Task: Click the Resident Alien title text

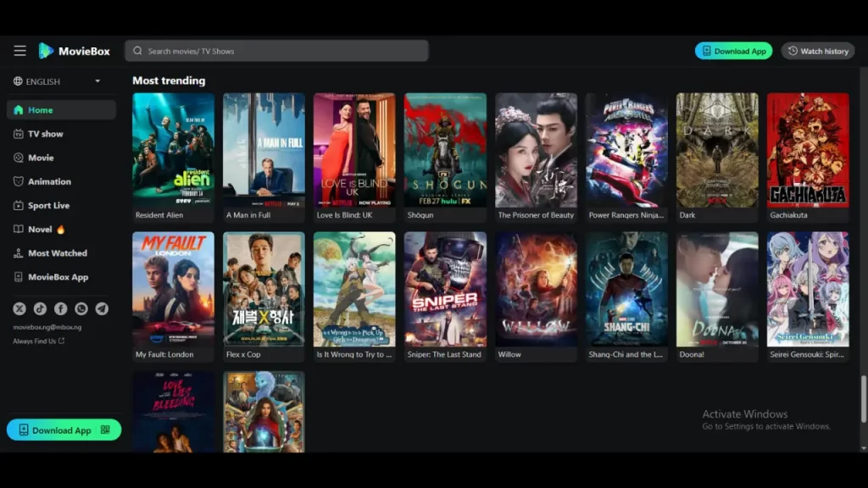Action: [159, 215]
